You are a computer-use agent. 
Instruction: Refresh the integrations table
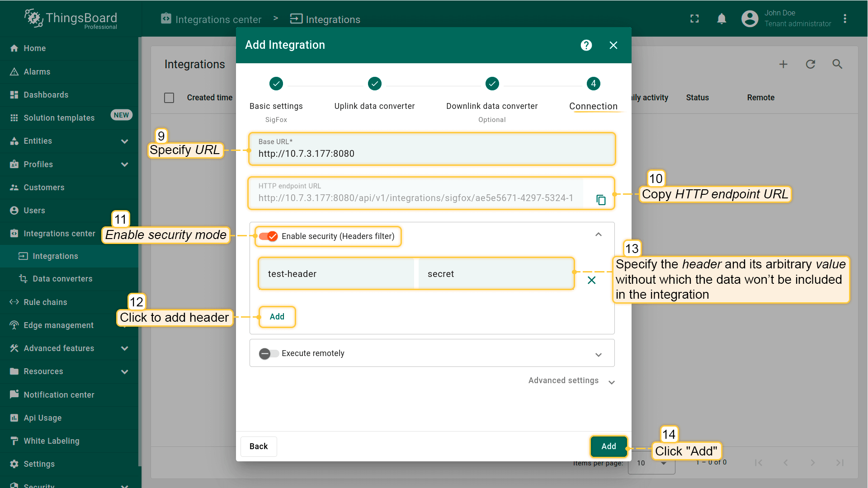(x=811, y=64)
